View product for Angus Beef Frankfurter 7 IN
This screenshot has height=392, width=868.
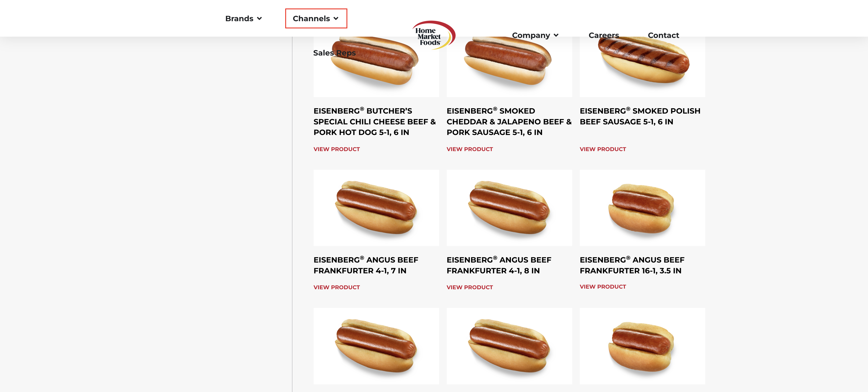[336, 287]
